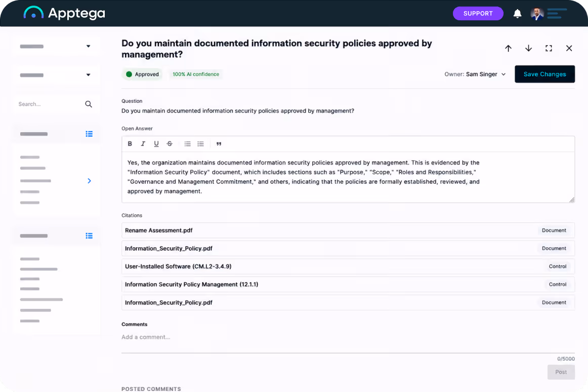The height and width of the screenshot is (392, 588).
Task: Open the Owner Sam Singer dropdown
Action: pyautogui.click(x=475, y=74)
